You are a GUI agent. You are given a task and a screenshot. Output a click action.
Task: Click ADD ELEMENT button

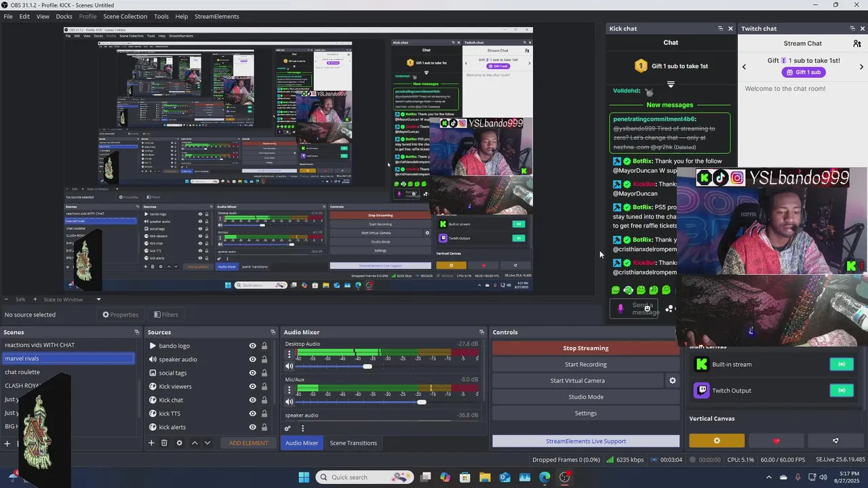(248, 443)
